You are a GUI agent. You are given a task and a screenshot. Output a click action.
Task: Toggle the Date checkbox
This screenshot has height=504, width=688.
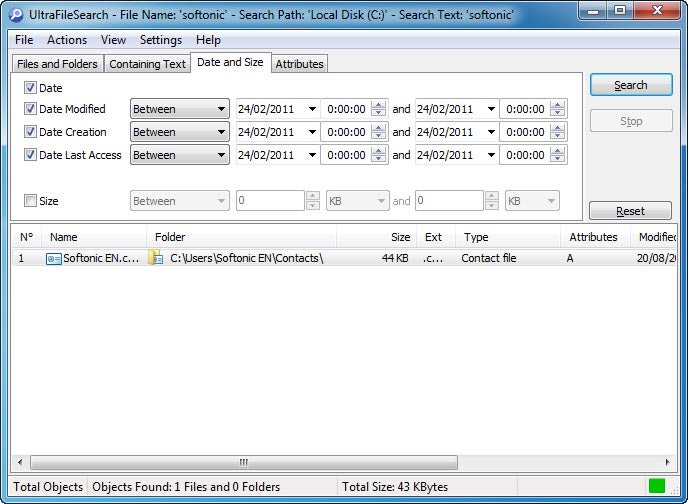(30, 88)
